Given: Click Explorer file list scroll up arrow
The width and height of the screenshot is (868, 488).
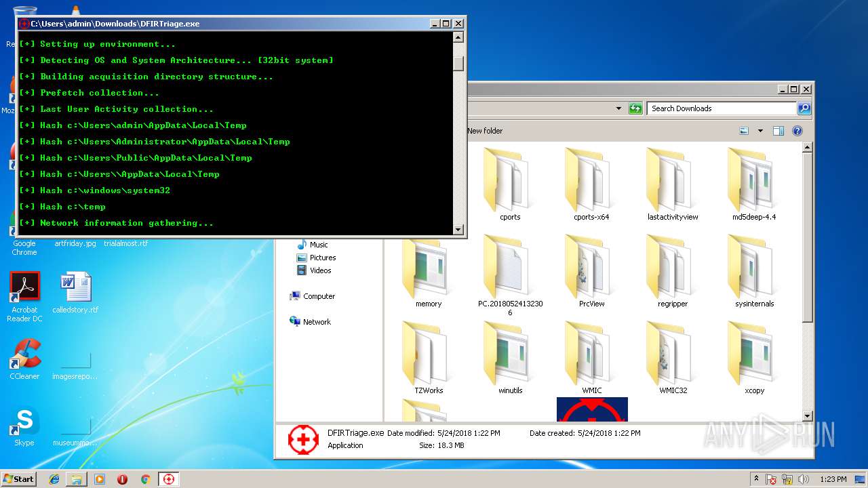Looking at the screenshot, I should pyautogui.click(x=807, y=147).
